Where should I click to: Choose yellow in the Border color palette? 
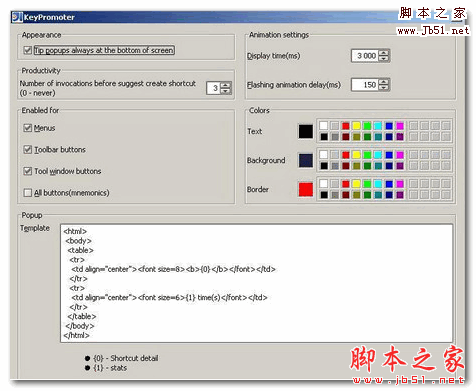356,184
